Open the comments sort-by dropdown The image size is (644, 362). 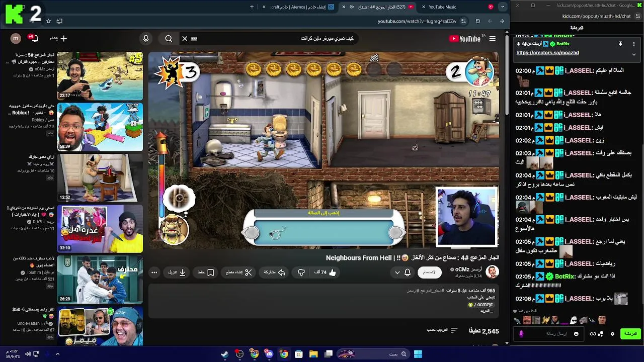point(442,330)
